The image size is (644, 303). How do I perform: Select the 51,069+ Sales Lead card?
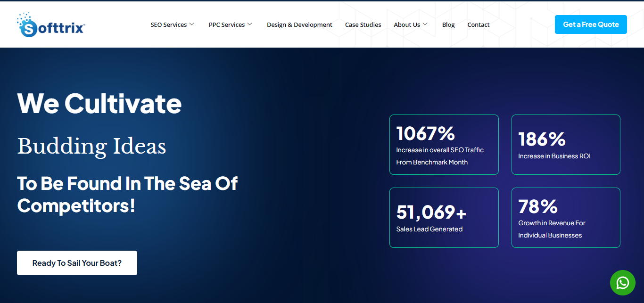click(x=444, y=218)
